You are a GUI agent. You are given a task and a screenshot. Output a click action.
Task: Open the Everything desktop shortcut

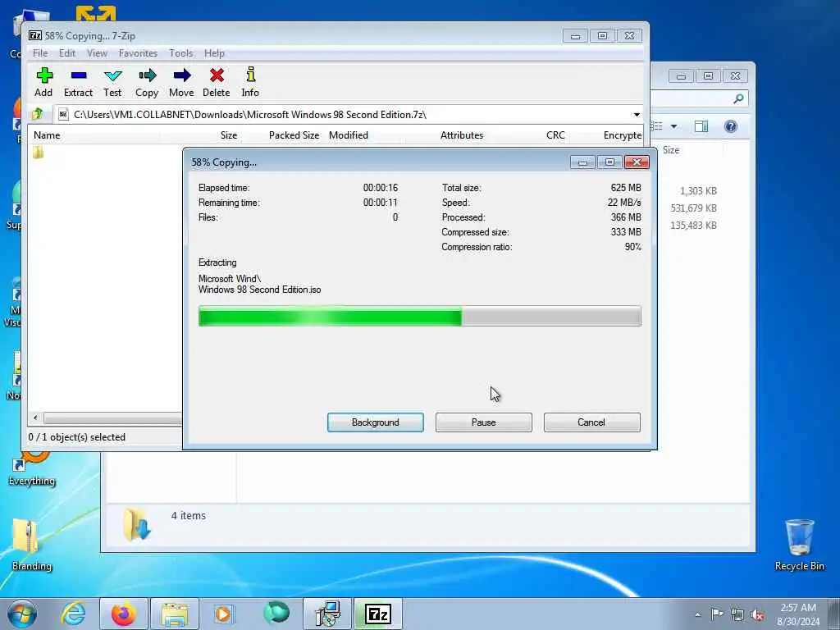point(31,468)
